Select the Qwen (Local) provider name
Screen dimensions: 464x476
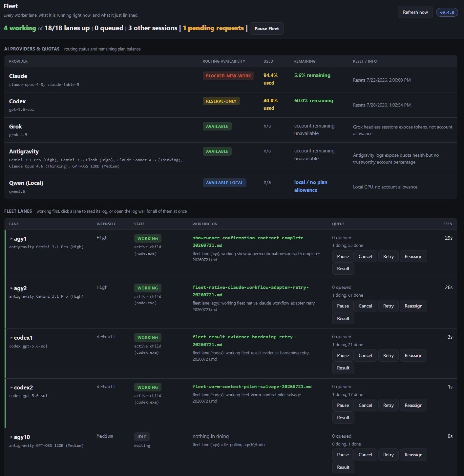[x=26, y=183]
